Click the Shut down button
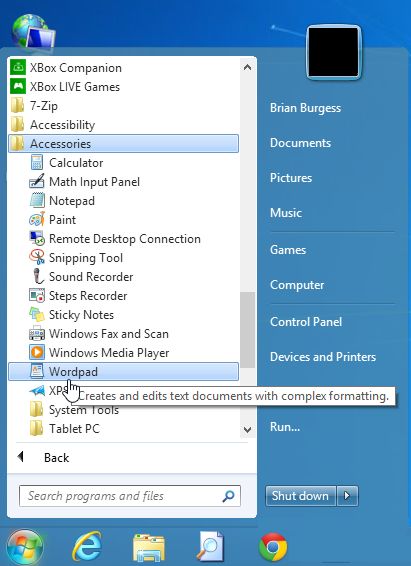 pos(300,496)
